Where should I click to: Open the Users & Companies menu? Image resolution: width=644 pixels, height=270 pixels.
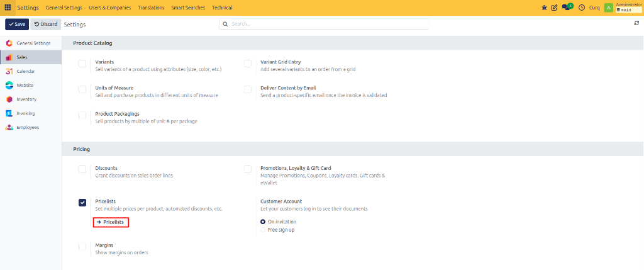[x=110, y=8]
